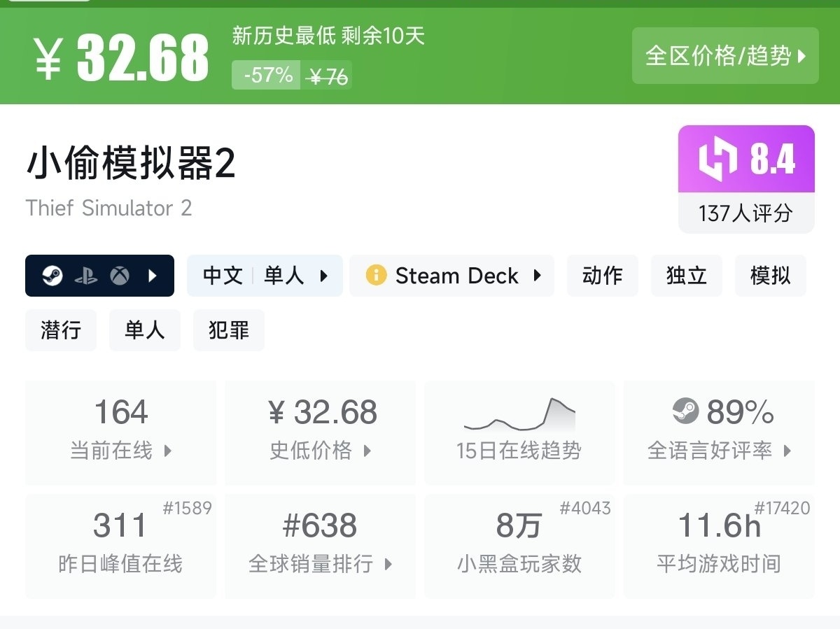Open 全区价格/趋势 price trends
The height and width of the screenshot is (629, 840).
click(x=725, y=56)
